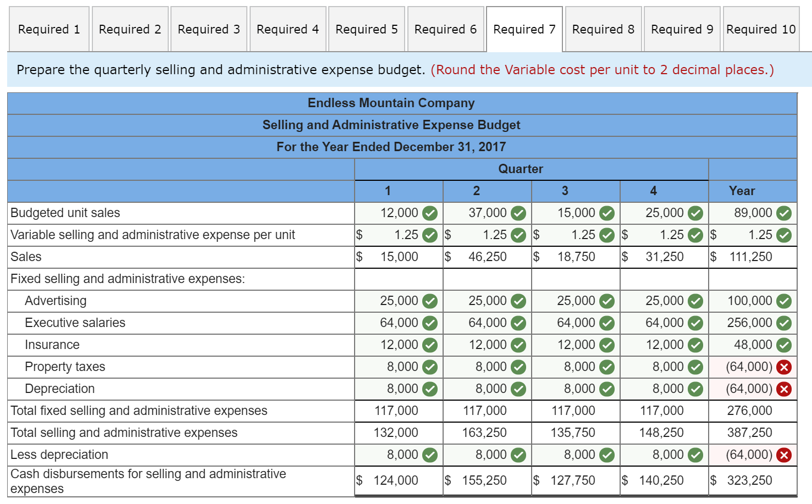
Task: Open the Required 8 tab
Action: pyautogui.click(x=603, y=29)
